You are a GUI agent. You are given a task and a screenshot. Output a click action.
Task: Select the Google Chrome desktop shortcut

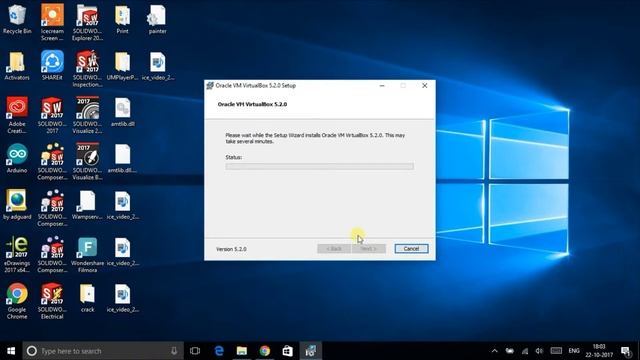(x=17, y=301)
